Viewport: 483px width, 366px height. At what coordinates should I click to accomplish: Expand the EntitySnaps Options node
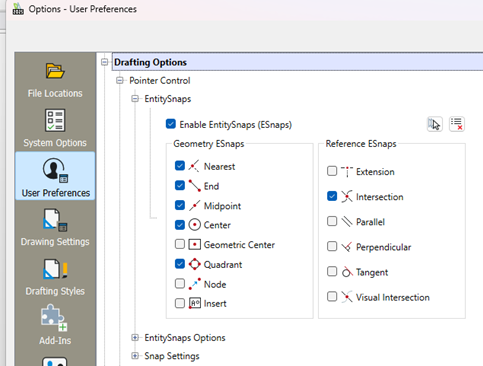135,338
